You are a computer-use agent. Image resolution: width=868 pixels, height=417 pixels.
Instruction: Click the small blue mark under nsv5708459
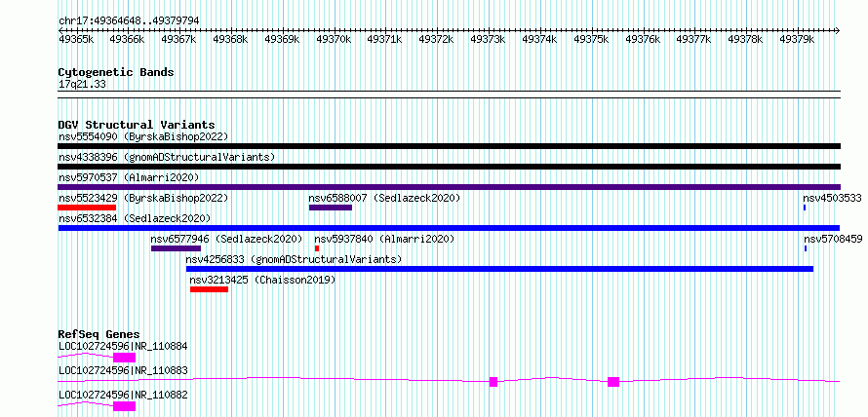click(x=806, y=248)
